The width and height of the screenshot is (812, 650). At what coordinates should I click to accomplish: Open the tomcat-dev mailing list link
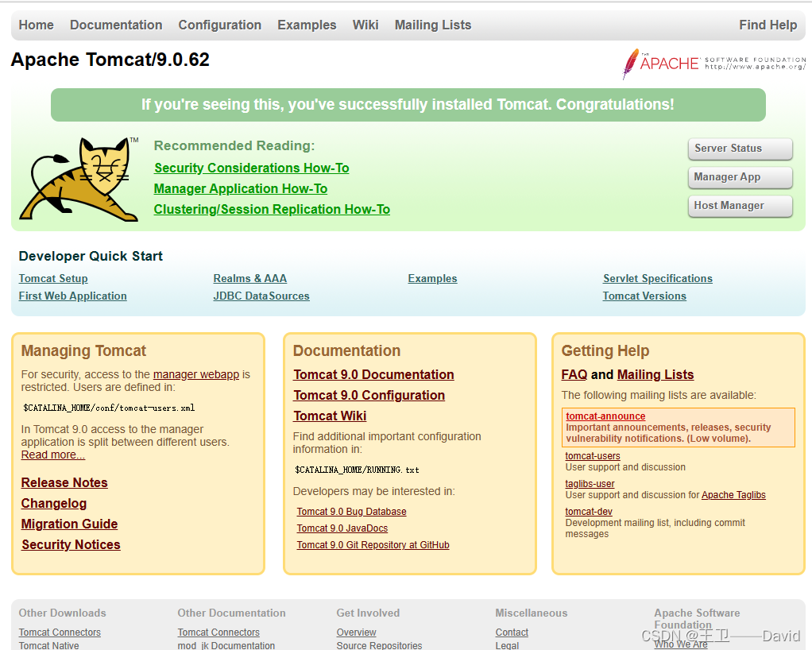pyautogui.click(x=589, y=512)
